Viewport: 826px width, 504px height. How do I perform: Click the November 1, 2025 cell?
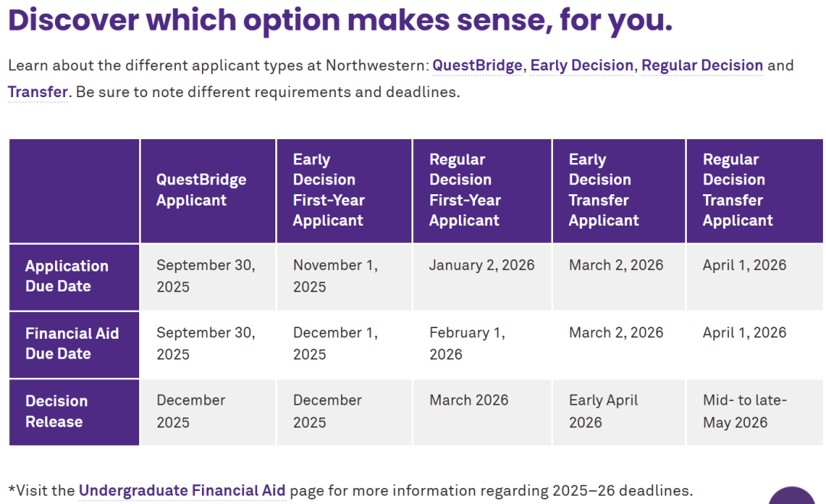pyautogui.click(x=335, y=276)
